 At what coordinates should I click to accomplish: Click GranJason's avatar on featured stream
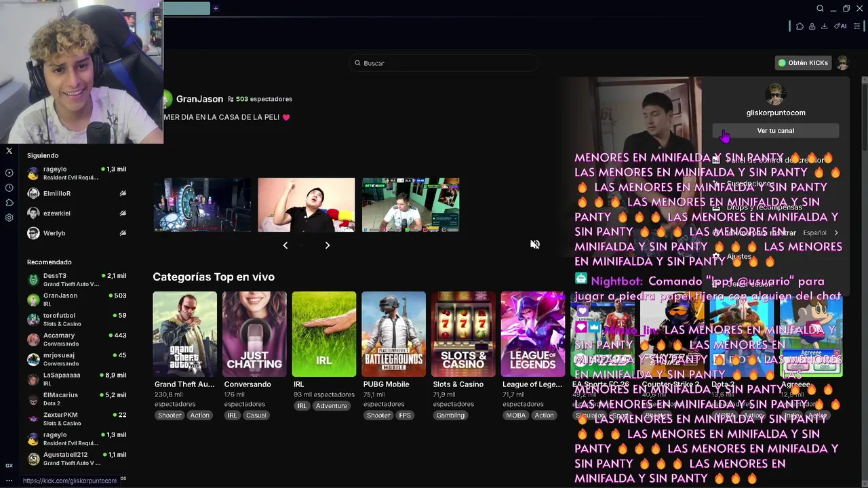[167, 100]
